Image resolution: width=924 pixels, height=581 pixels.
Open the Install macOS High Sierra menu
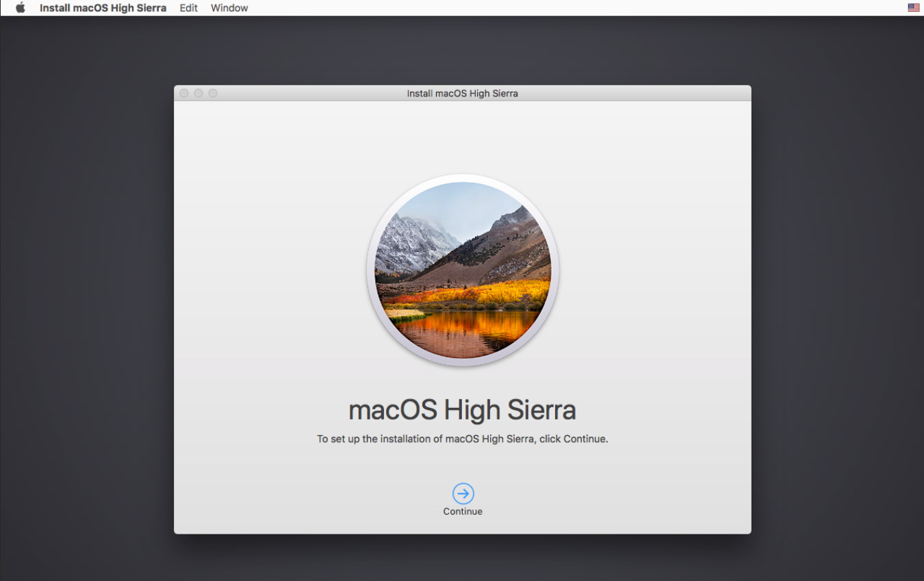pyautogui.click(x=103, y=8)
